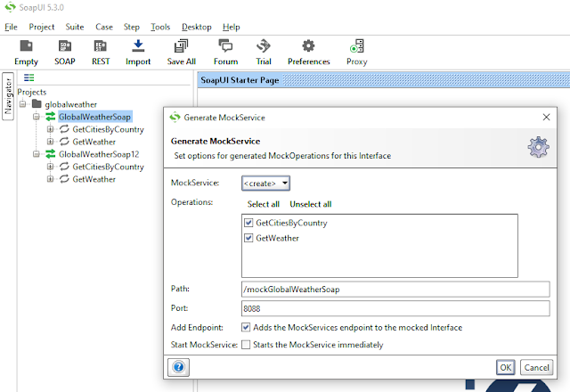570x392 pixels.
Task: Open the Forum toolbar icon
Action: 225,45
